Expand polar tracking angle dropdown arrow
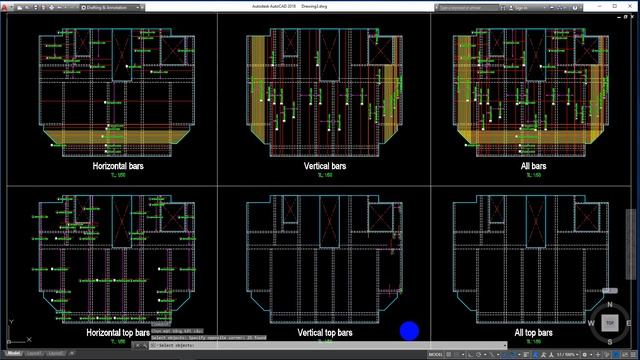 [485, 355]
